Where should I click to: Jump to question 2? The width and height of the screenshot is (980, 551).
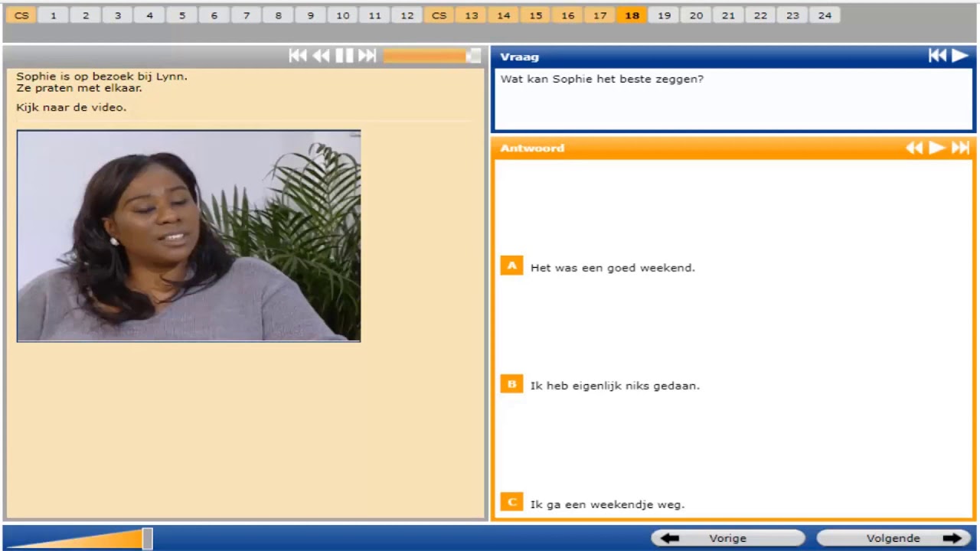point(86,15)
